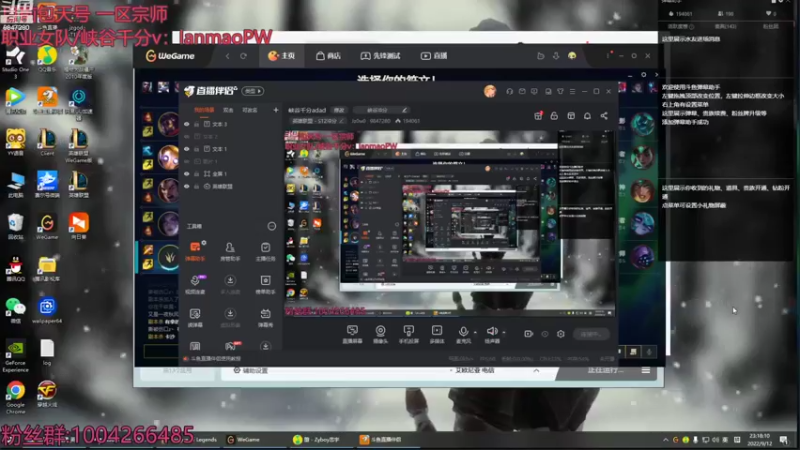Screen dimensions: 800x450
Task: Click the start streaming button at bottom right
Action: tap(591, 334)
